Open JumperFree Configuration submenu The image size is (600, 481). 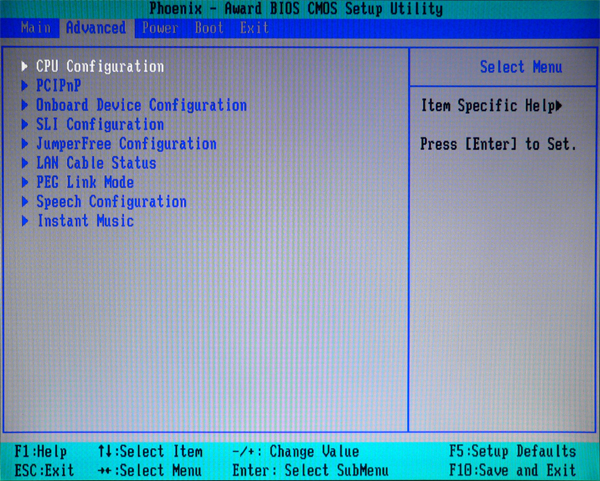(x=126, y=144)
